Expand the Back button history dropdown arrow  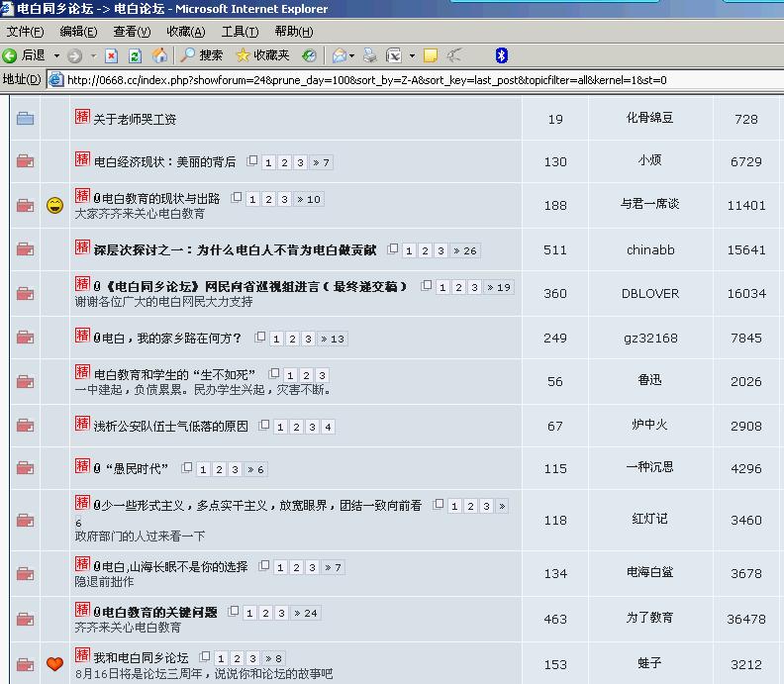[56, 55]
